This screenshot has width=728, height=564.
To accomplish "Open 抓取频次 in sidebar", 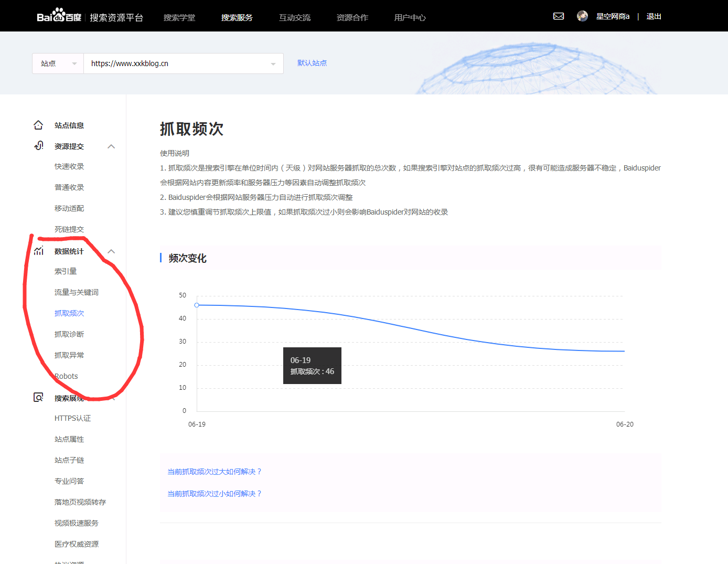I will pyautogui.click(x=69, y=313).
